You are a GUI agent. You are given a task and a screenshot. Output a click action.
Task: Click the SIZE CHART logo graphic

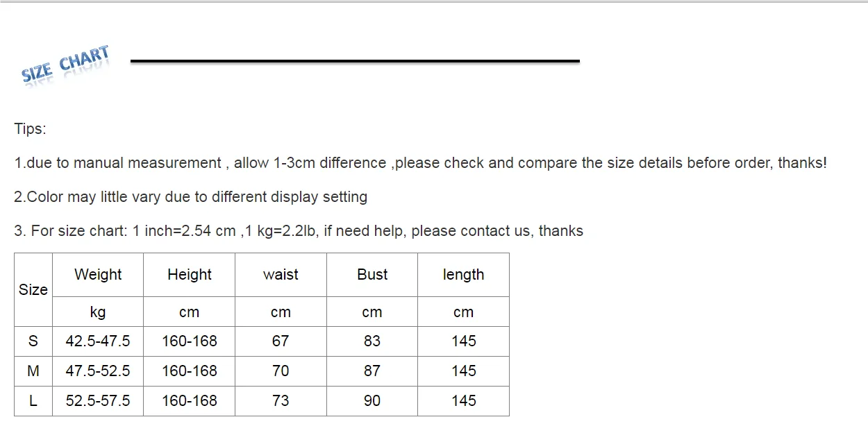pyautogui.click(x=66, y=65)
